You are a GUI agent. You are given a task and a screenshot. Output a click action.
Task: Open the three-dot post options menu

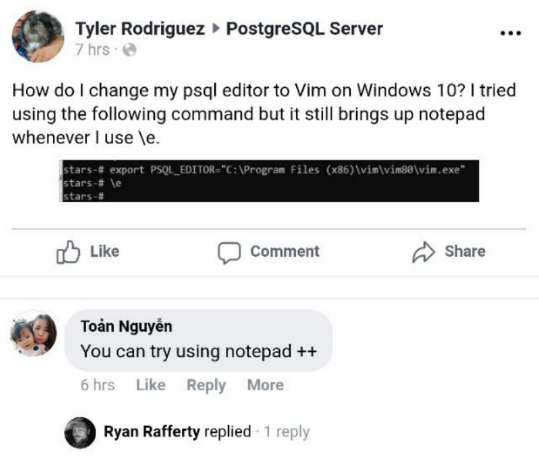pyautogui.click(x=510, y=33)
